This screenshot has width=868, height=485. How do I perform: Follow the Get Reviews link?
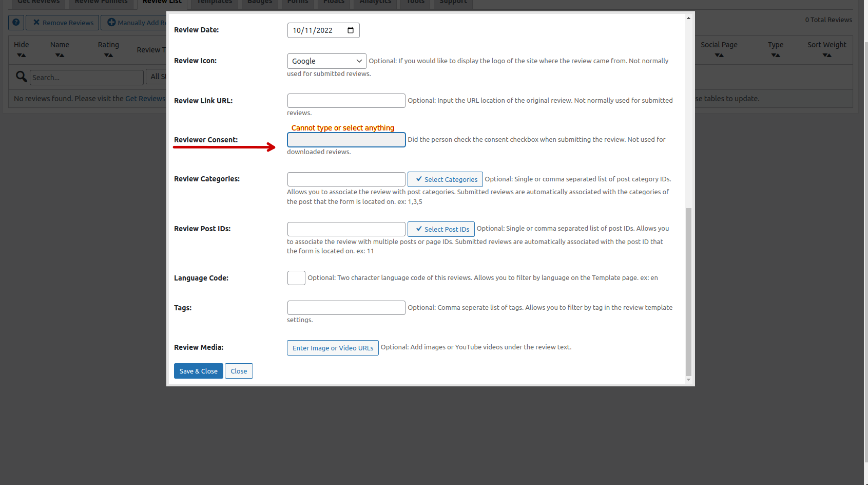[x=145, y=99]
